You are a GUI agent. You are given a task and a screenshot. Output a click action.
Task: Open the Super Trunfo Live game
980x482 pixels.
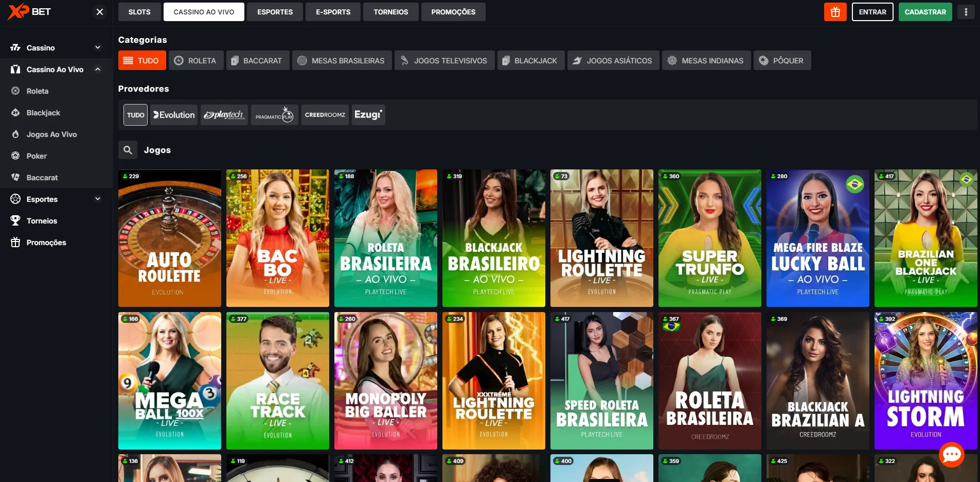tap(710, 238)
